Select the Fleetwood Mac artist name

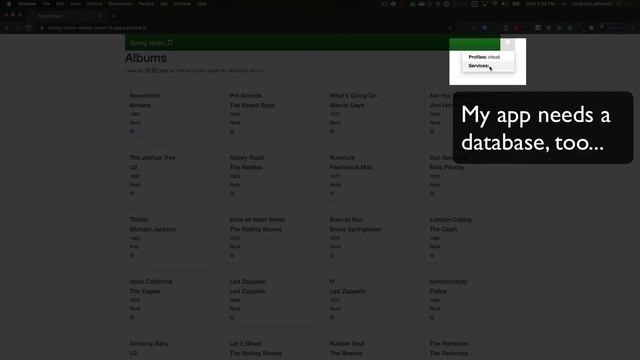tap(351, 167)
